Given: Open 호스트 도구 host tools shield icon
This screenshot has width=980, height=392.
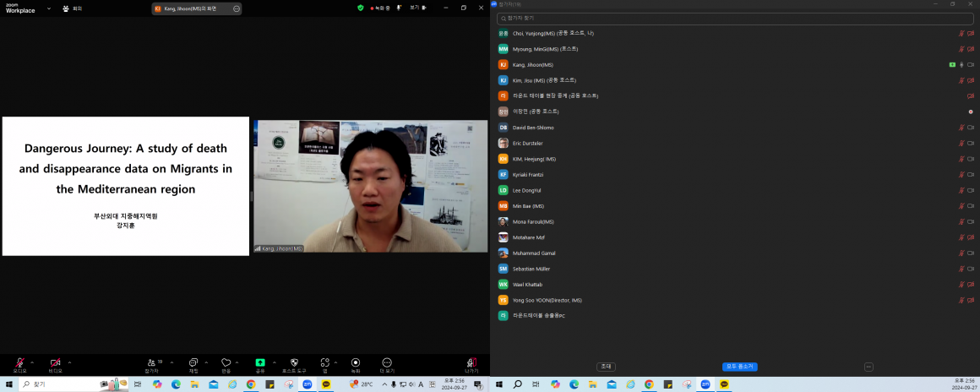Looking at the screenshot, I should 295,362.
